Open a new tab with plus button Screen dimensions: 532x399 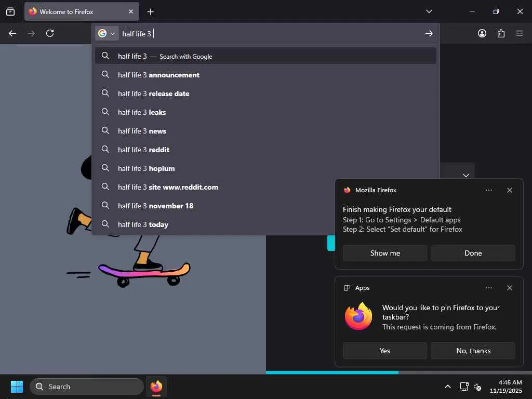150,12
